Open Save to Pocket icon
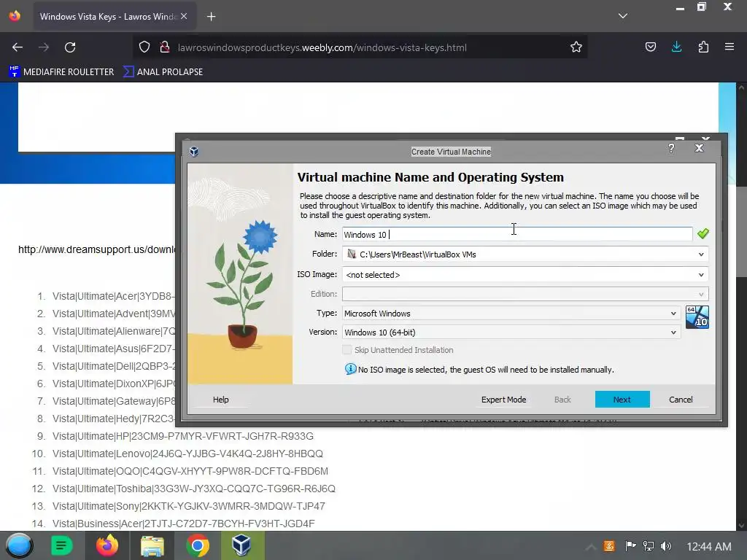747x560 pixels. pyautogui.click(x=650, y=47)
